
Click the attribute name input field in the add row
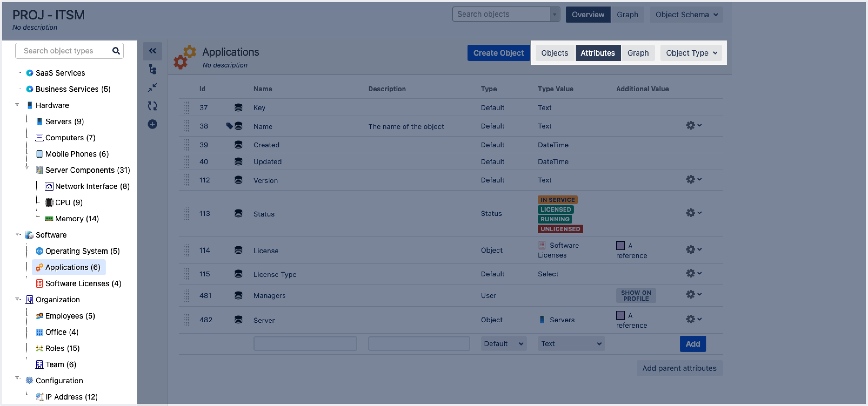tap(305, 344)
